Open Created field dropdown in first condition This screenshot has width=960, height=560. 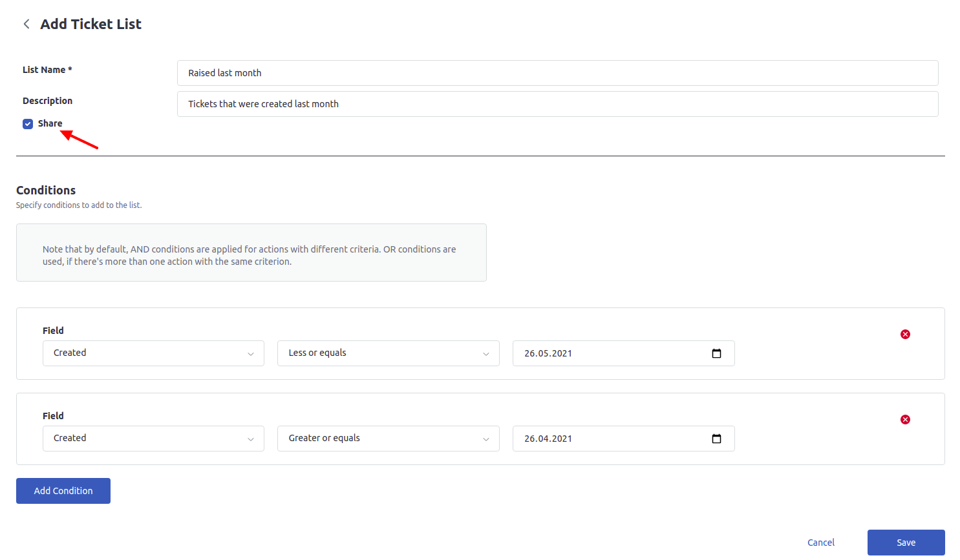[153, 353]
